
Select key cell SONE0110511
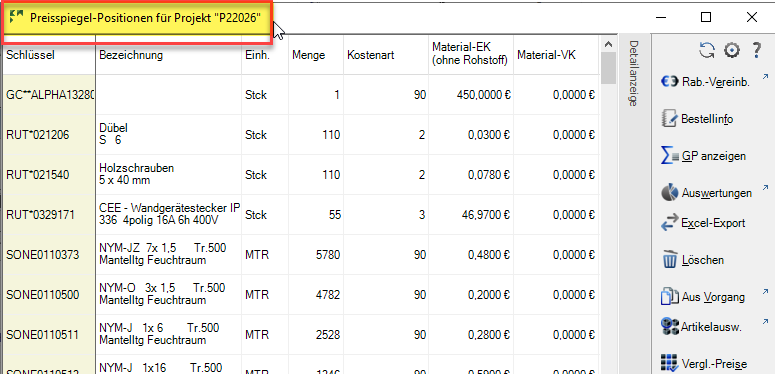tap(49, 335)
